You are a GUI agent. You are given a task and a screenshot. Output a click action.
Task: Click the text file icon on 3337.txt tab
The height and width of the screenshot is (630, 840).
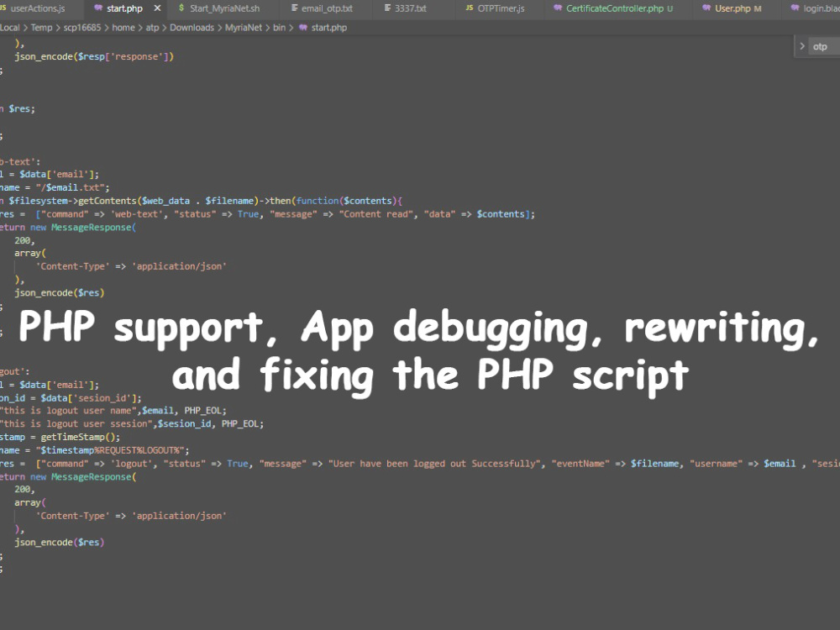387,8
